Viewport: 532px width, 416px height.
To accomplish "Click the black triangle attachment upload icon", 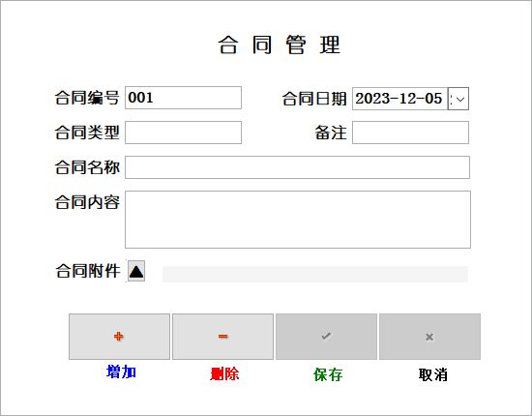I will coord(136,271).
